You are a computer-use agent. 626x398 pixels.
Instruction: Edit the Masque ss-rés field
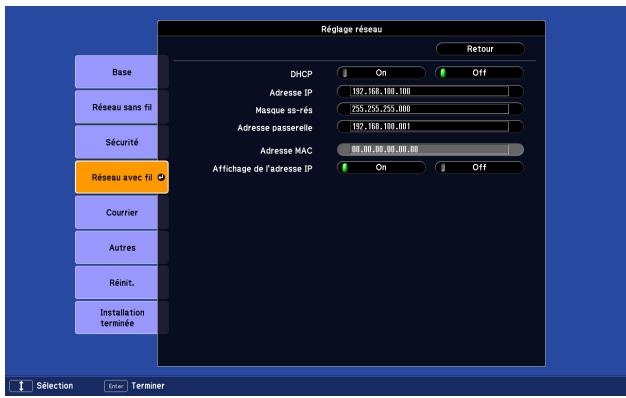click(x=430, y=109)
